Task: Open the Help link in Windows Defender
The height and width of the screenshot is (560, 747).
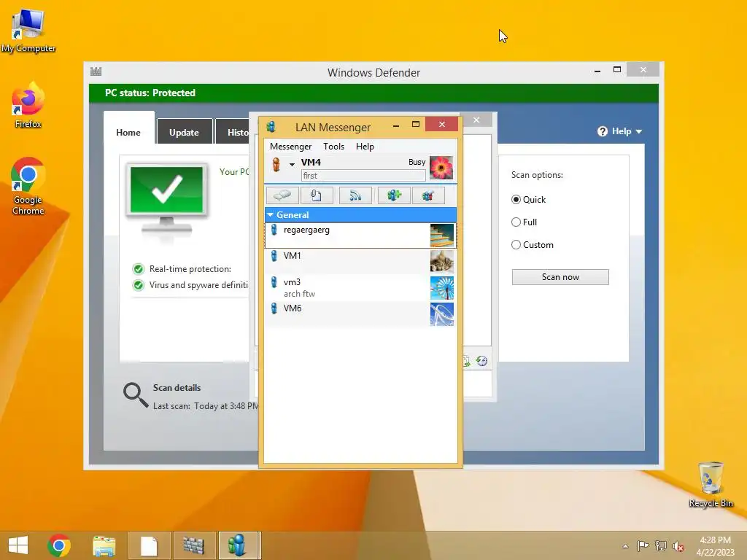Action: coord(622,131)
